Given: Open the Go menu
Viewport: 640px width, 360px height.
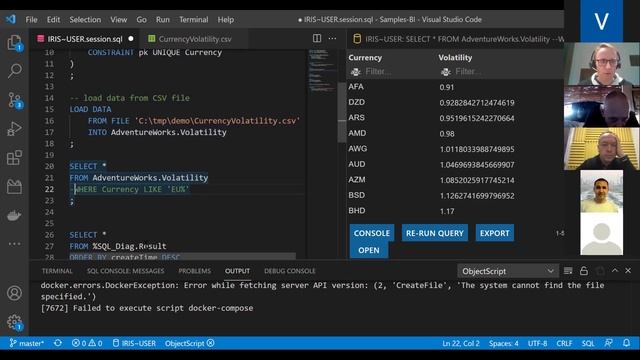Looking at the screenshot, I should 142,20.
